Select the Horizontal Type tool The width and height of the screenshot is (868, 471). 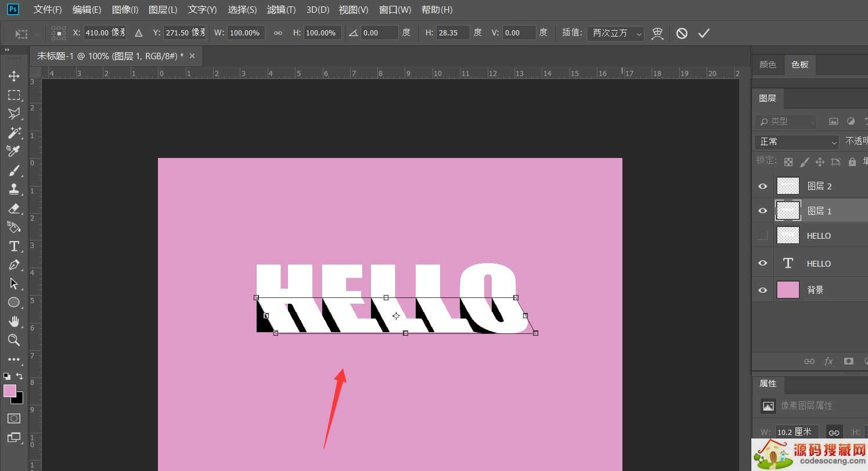click(14, 246)
